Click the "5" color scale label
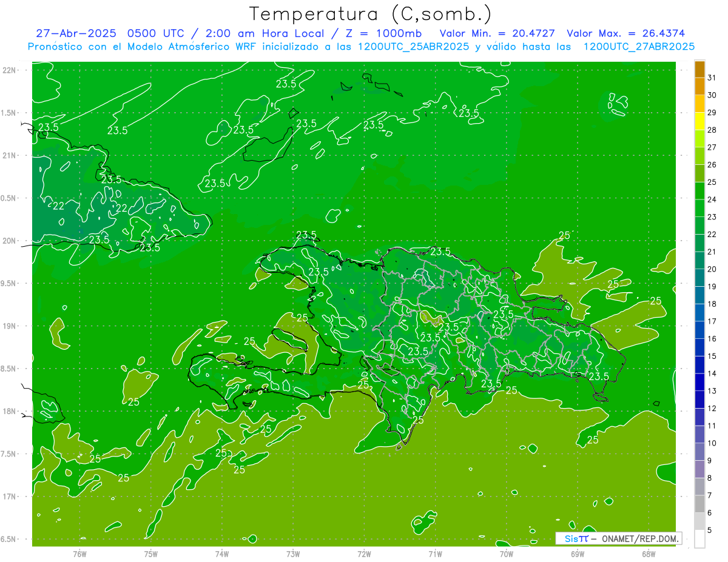 (x=710, y=530)
